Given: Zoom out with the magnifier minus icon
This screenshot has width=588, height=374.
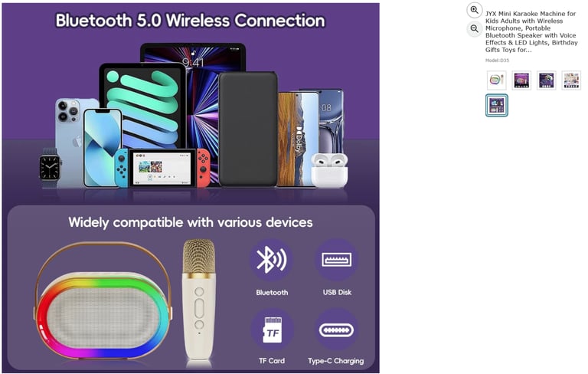Looking at the screenshot, I should click(475, 28).
